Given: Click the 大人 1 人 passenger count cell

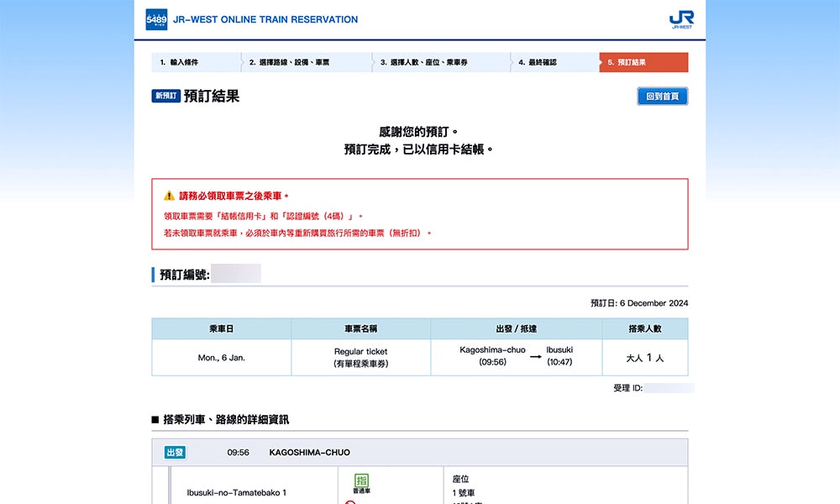Looking at the screenshot, I should (645, 357).
